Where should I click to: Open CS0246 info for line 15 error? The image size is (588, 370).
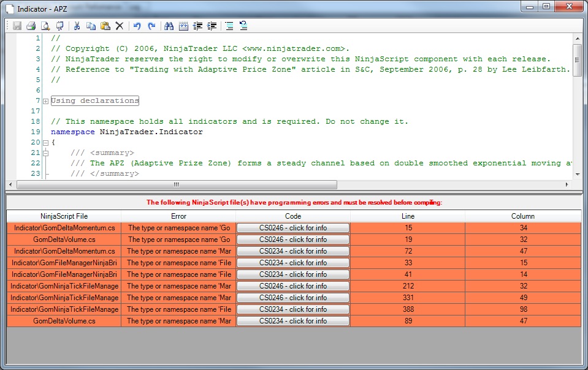tap(293, 228)
